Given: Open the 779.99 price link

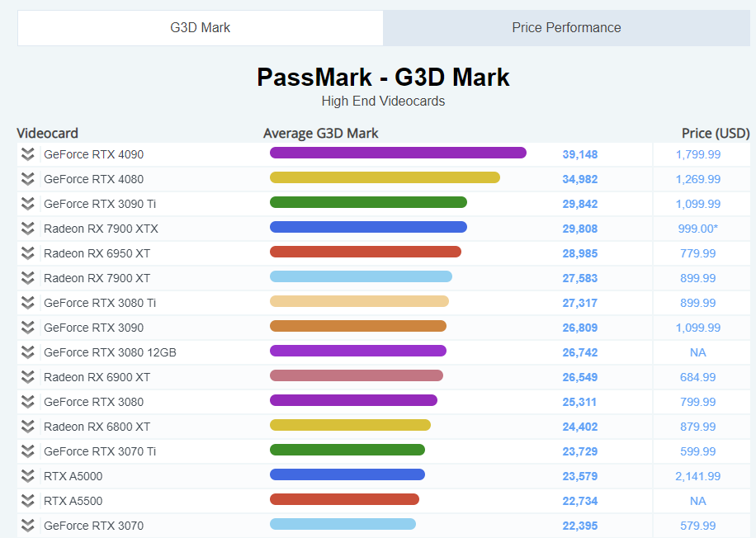Looking at the screenshot, I should (x=698, y=253).
